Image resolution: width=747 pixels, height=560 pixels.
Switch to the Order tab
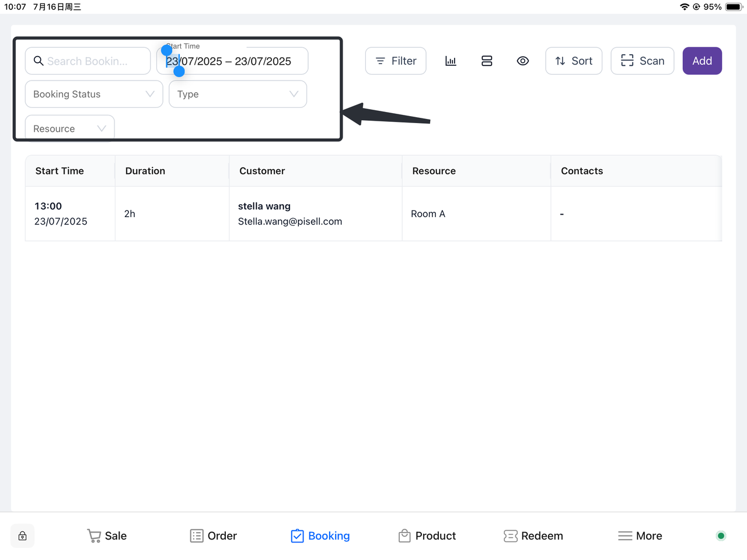point(214,536)
